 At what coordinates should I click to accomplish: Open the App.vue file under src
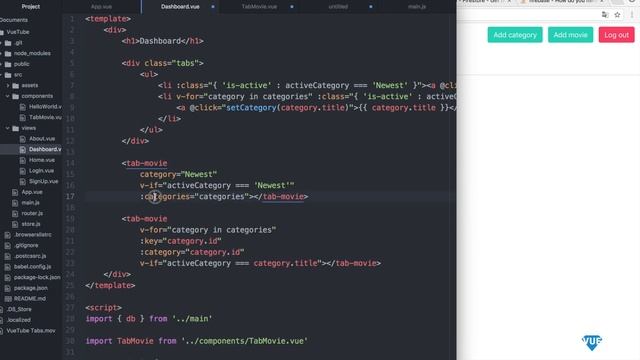32,192
